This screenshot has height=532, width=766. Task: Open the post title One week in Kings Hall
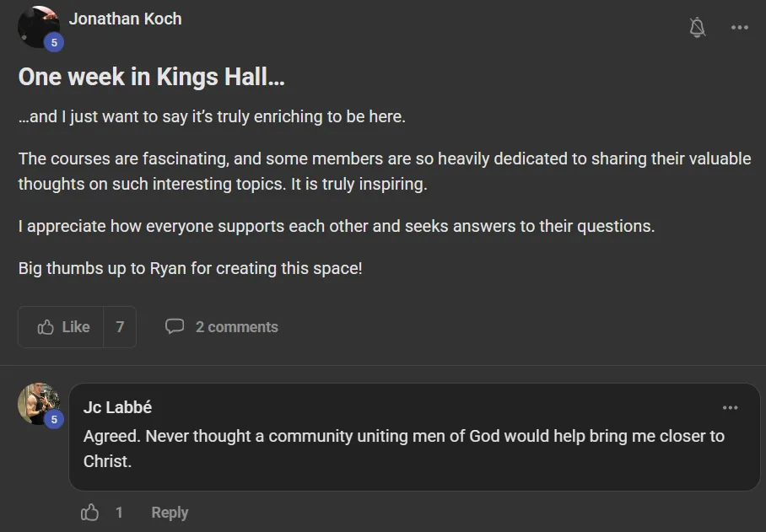coord(151,77)
